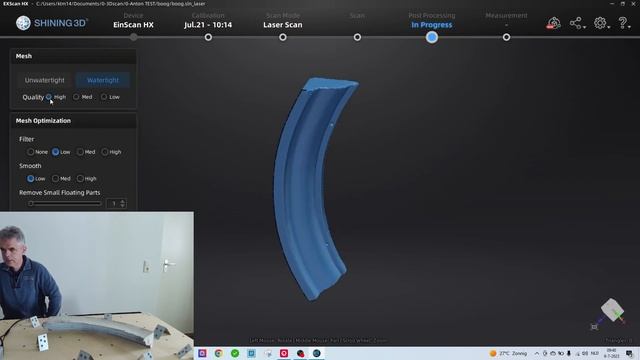Viewport: 640px width, 360px height.
Task: Set Smooth to Low
Action: point(31,179)
